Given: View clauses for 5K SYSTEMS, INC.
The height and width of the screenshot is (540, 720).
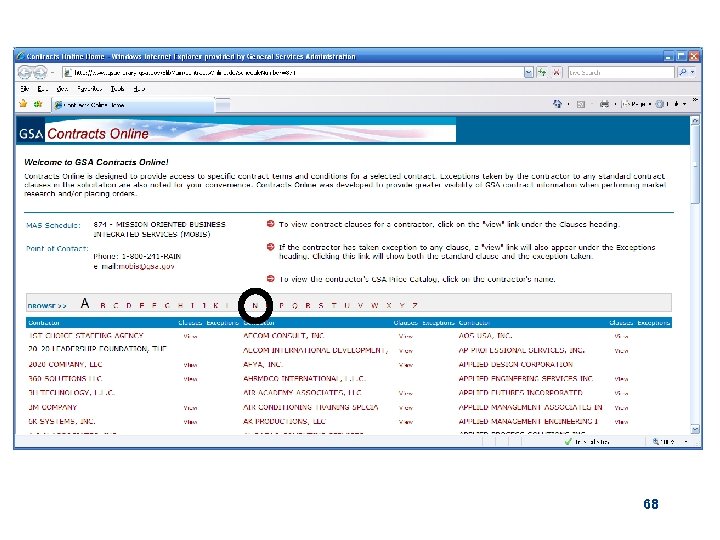Looking at the screenshot, I should pos(190,422).
